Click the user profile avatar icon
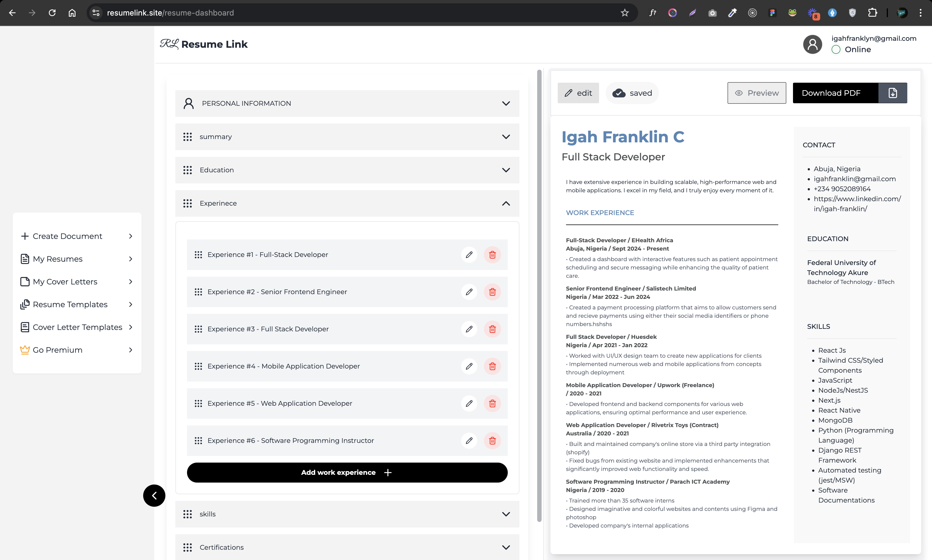This screenshot has width=932, height=560. tap(812, 44)
